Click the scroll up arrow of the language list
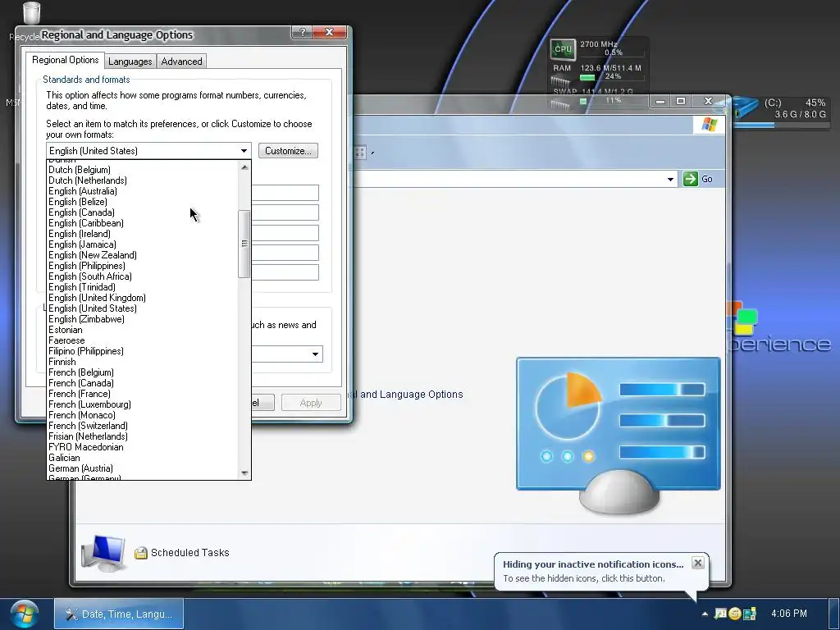The image size is (840, 630). (x=244, y=167)
